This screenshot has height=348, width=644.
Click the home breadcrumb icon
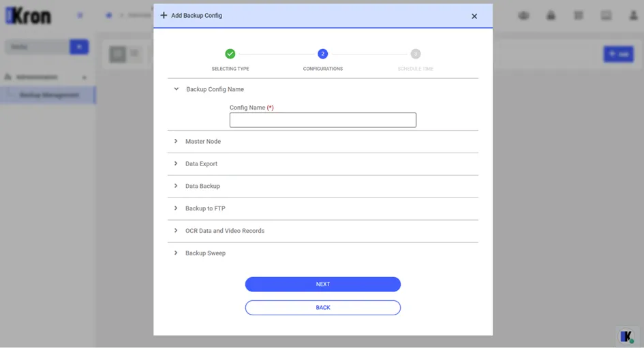tap(109, 15)
